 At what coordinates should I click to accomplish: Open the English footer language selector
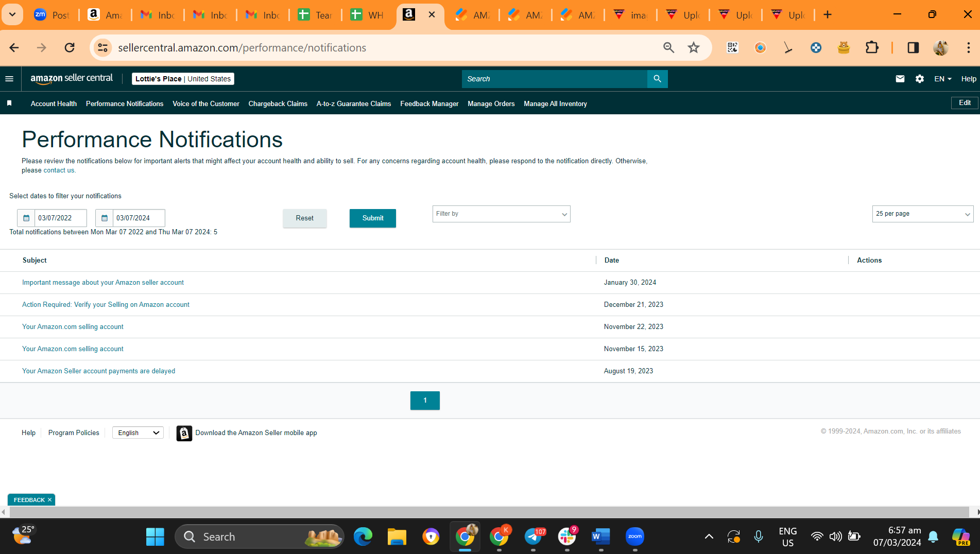(x=138, y=433)
